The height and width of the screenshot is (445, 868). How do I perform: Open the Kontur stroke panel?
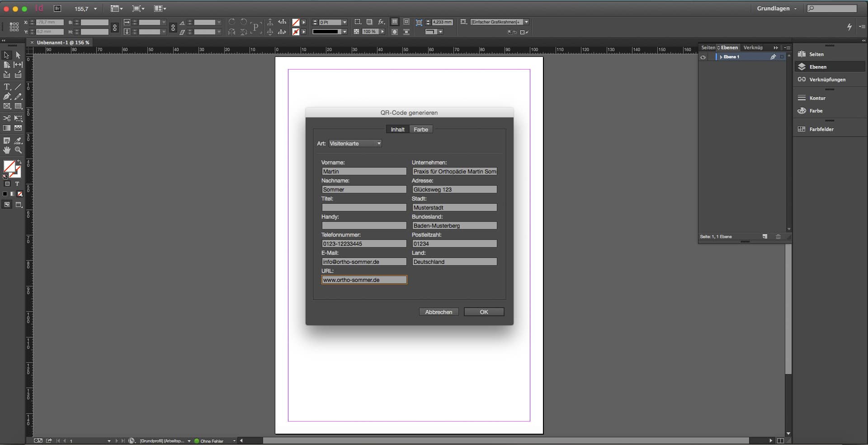817,98
